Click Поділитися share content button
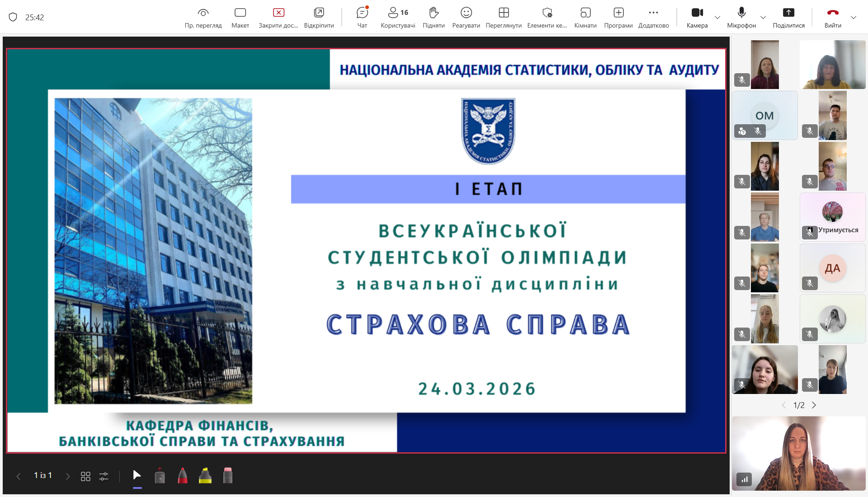 788,17
